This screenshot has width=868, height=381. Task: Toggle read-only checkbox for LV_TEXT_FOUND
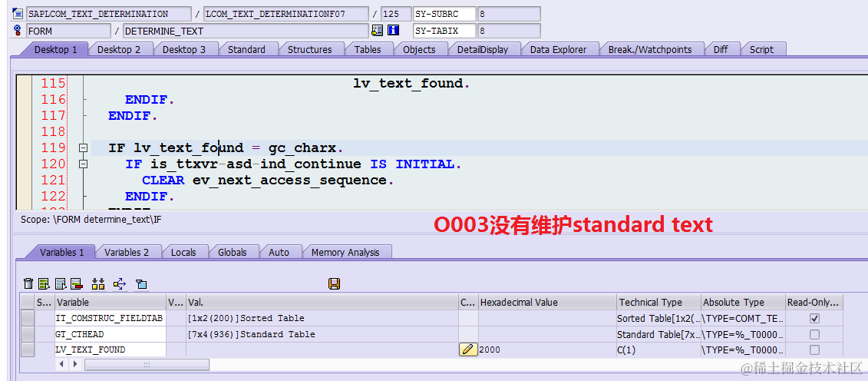pos(814,350)
